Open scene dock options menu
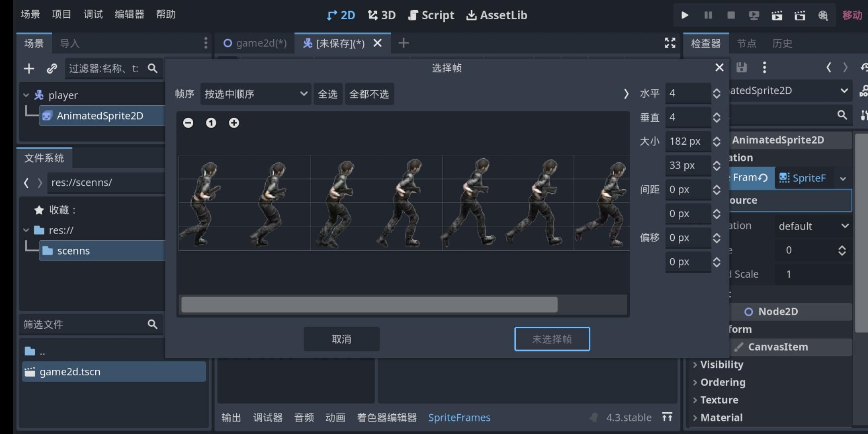The image size is (868, 434). pyautogui.click(x=206, y=43)
